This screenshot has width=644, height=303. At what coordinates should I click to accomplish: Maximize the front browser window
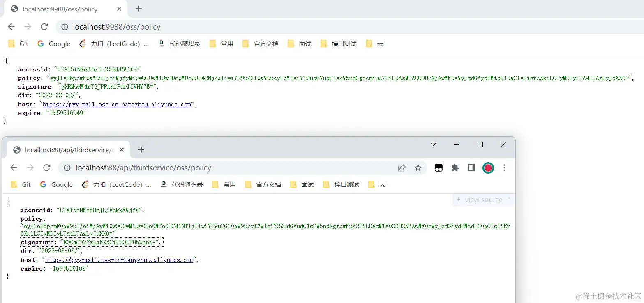click(x=480, y=145)
